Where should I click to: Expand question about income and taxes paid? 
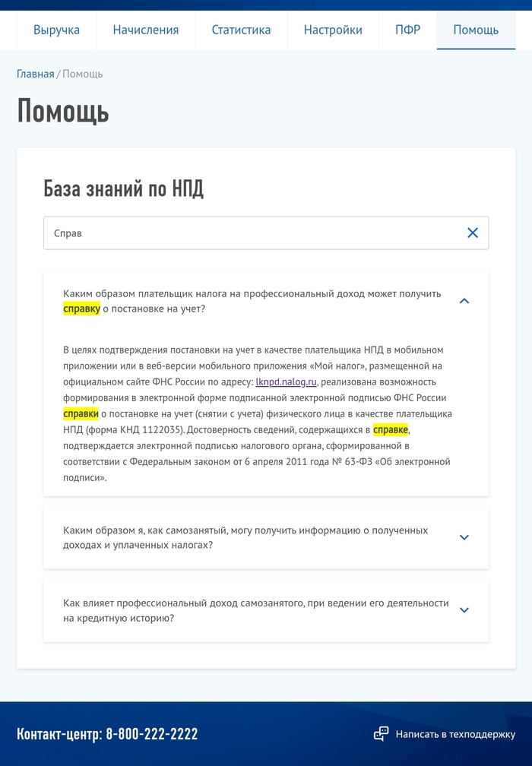tap(464, 537)
